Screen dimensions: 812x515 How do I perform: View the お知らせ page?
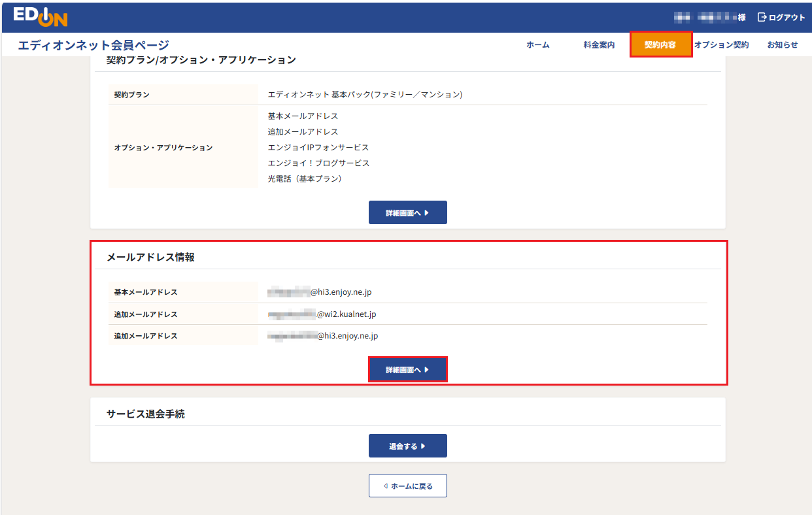(783, 44)
